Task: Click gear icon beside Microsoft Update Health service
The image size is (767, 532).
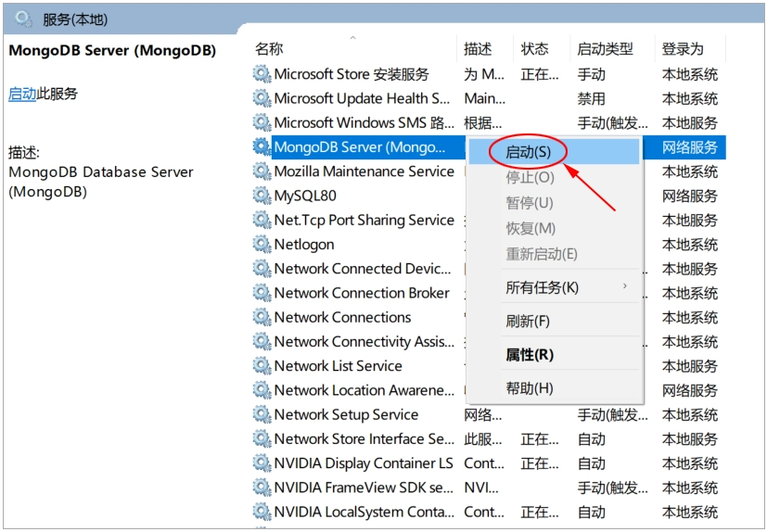Action: 262,99
